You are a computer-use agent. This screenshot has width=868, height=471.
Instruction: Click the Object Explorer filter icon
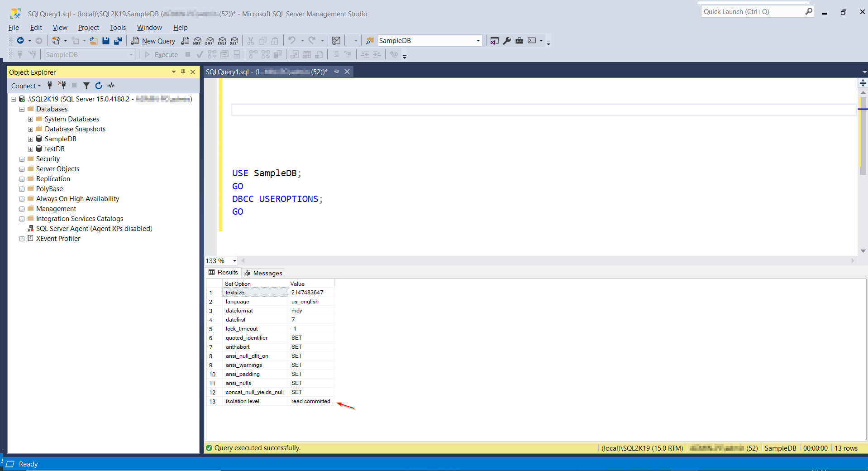[x=86, y=86]
